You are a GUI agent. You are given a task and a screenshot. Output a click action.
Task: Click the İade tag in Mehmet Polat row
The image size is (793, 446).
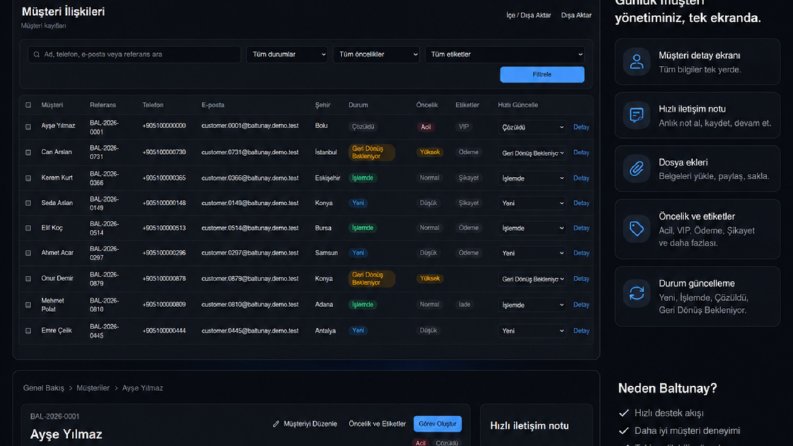[x=464, y=304]
